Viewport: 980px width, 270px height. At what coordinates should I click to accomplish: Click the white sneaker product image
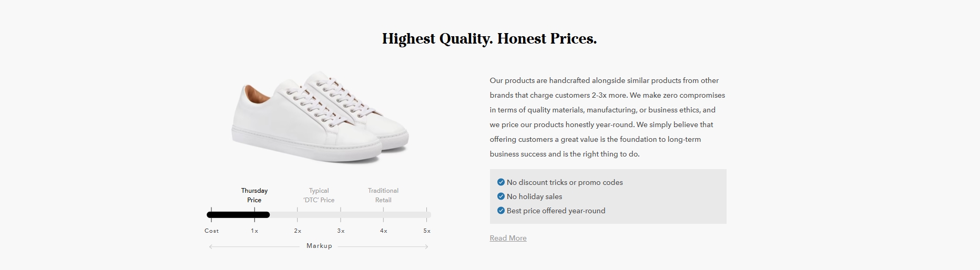coord(320,118)
